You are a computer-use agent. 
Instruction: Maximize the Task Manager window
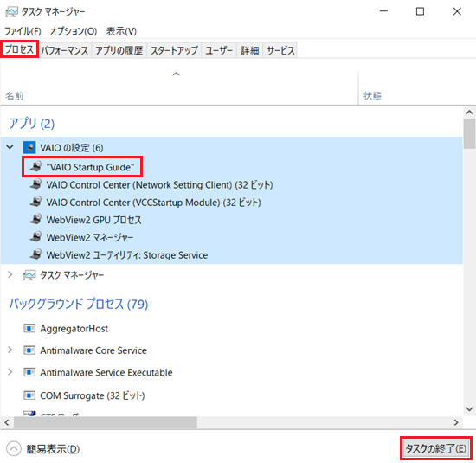point(420,11)
